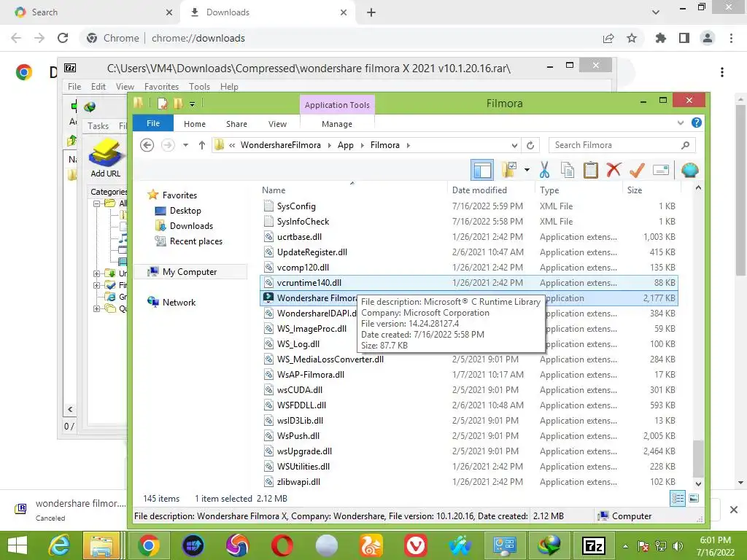This screenshot has width=747, height=560.
Task: Open Tools menu in 7-Zip window
Action: (199, 87)
